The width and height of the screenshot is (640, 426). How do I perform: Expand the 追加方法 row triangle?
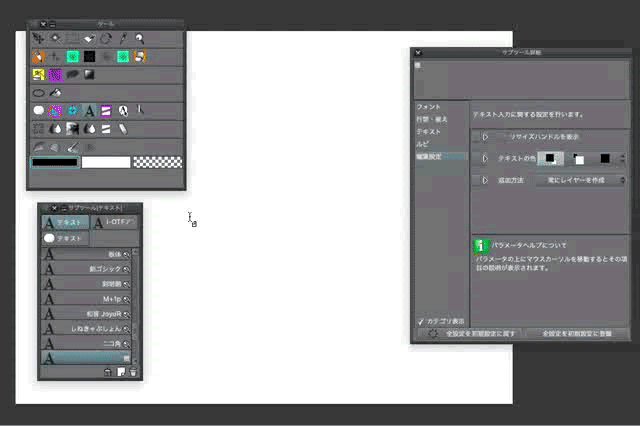tap(485, 180)
